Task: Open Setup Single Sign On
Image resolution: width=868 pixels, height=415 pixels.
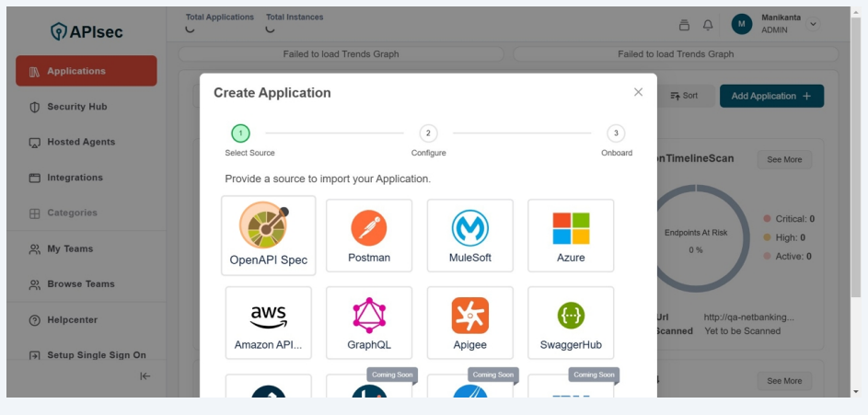Action: [x=87, y=355]
